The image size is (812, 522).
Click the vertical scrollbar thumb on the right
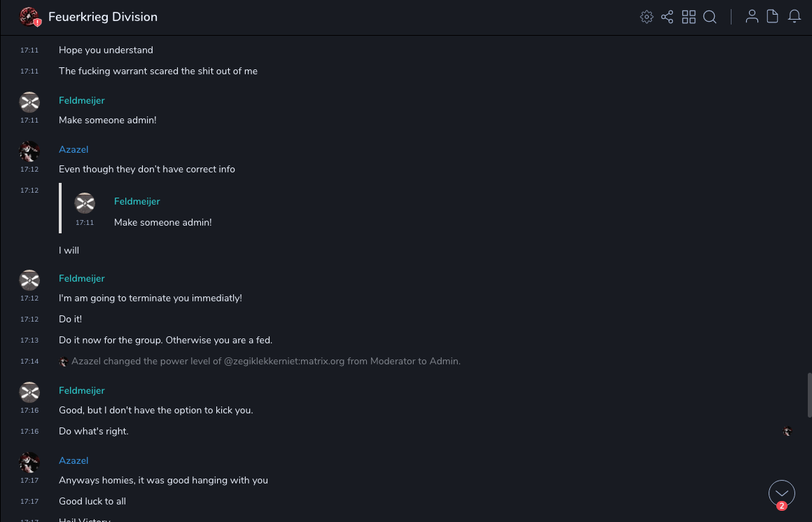pyautogui.click(x=809, y=395)
